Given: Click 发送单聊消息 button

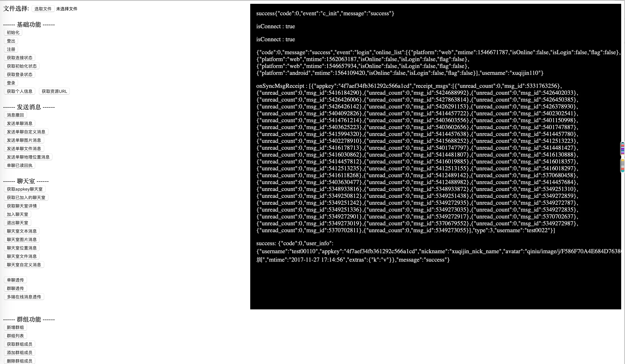Looking at the screenshot, I should pyautogui.click(x=20, y=124).
